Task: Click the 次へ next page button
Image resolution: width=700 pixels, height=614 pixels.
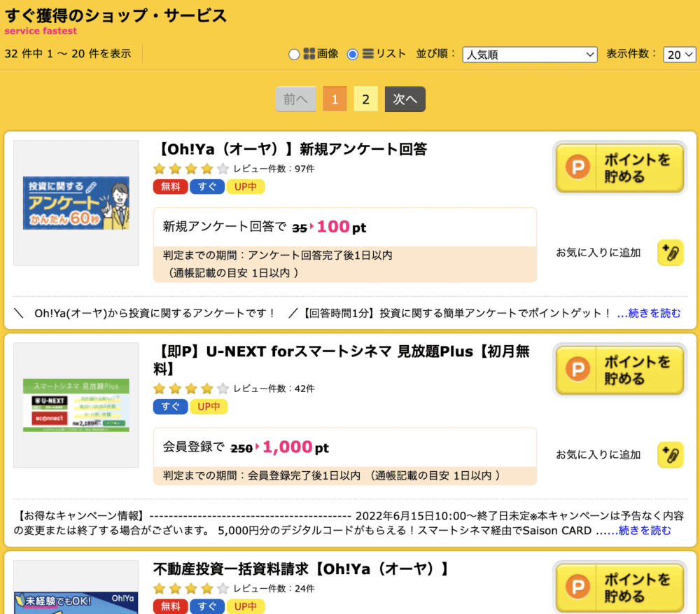Action: 405,99
